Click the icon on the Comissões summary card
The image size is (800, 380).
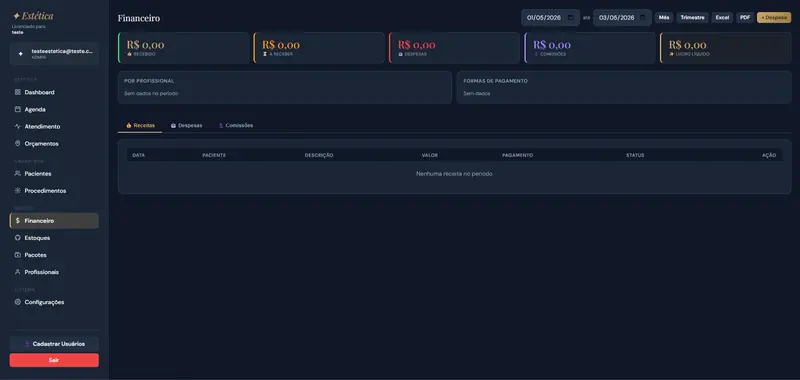pyautogui.click(x=536, y=54)
